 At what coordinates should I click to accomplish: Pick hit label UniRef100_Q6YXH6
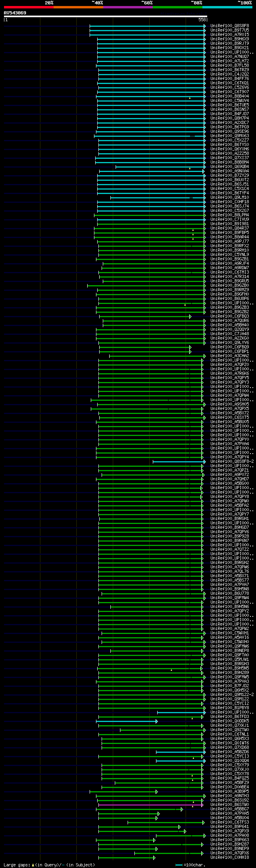[230, 149]
